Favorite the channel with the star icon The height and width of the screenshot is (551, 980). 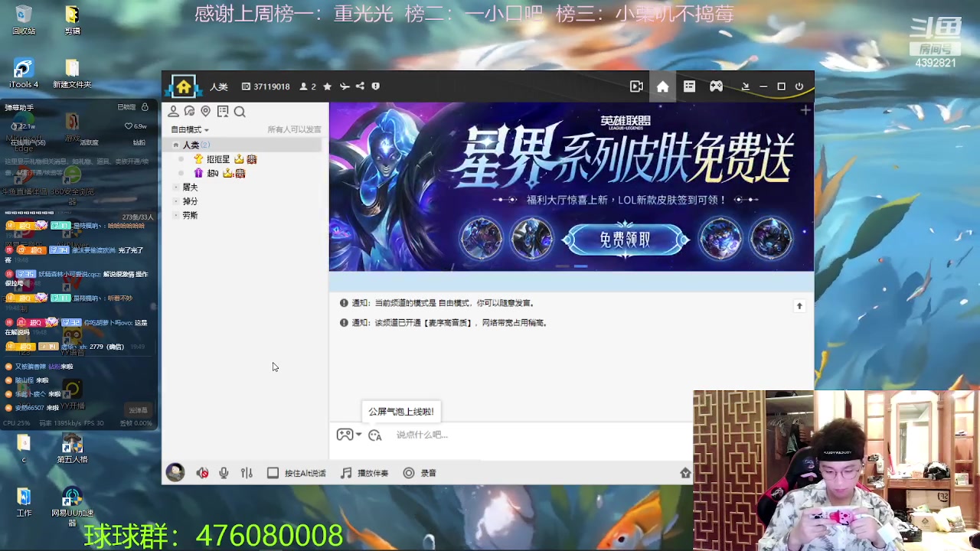(x=327, y=86)
